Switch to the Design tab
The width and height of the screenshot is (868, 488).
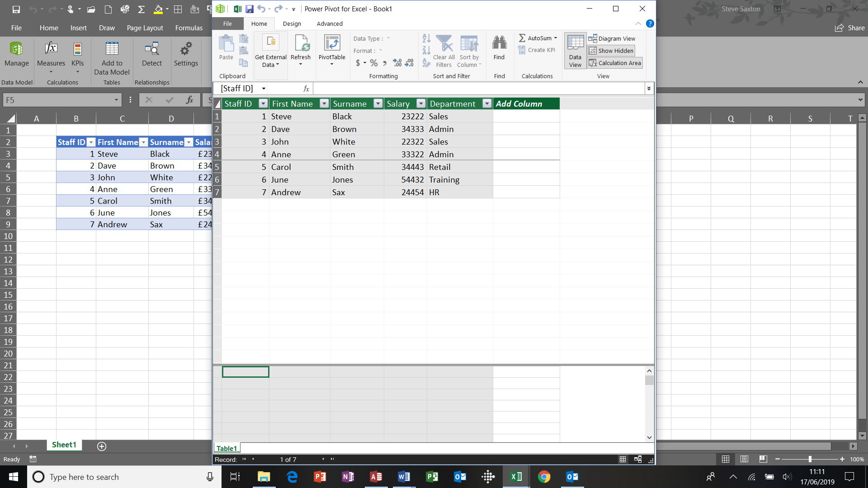[x=292, y=23]
